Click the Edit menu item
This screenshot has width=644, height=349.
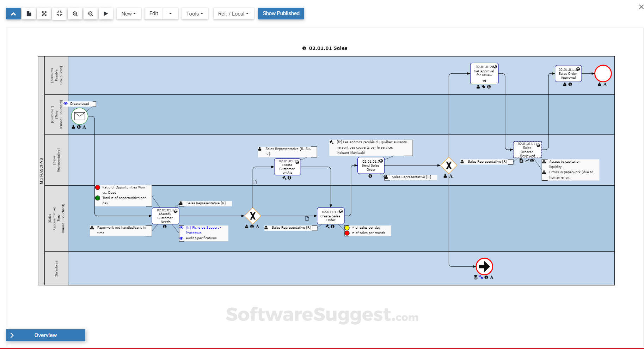coord(153,13)
